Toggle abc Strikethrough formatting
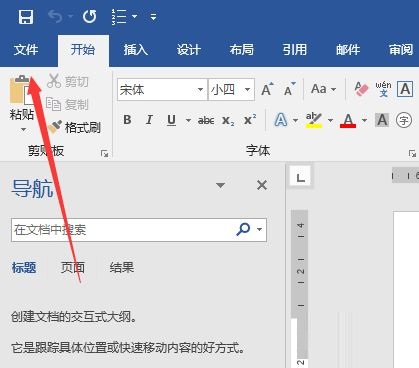The height and width of the screenshot is (368, 419). point(206,120)
